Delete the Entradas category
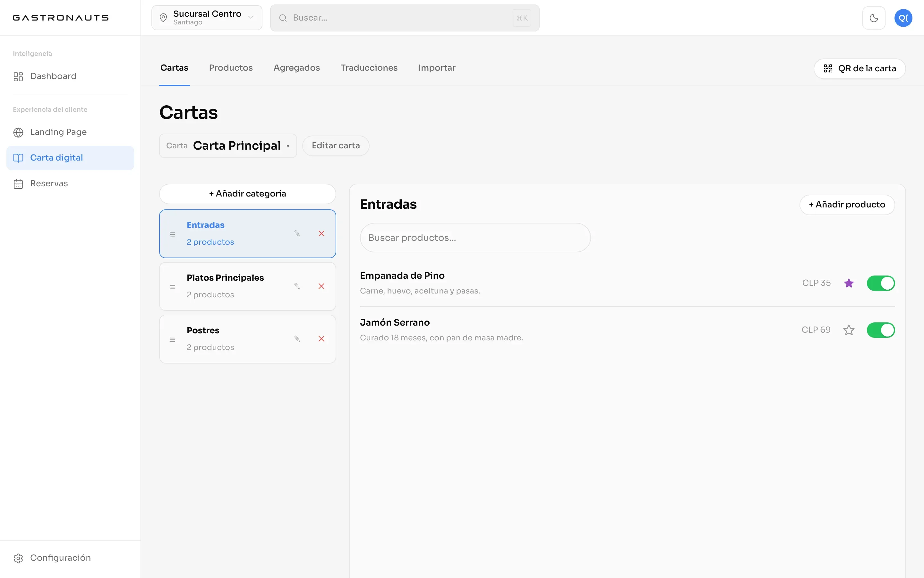Viewport: 924px width, 578px height. coord(321,233)
